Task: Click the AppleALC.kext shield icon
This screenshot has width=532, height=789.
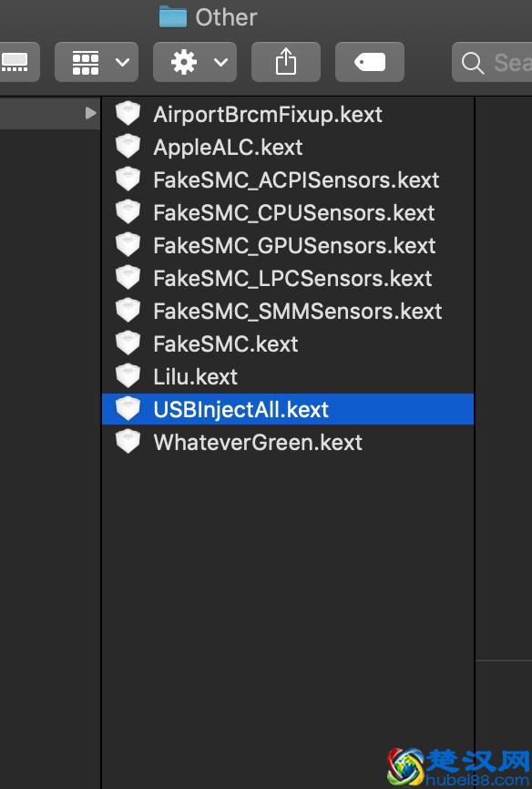Action: click(128, 146)
